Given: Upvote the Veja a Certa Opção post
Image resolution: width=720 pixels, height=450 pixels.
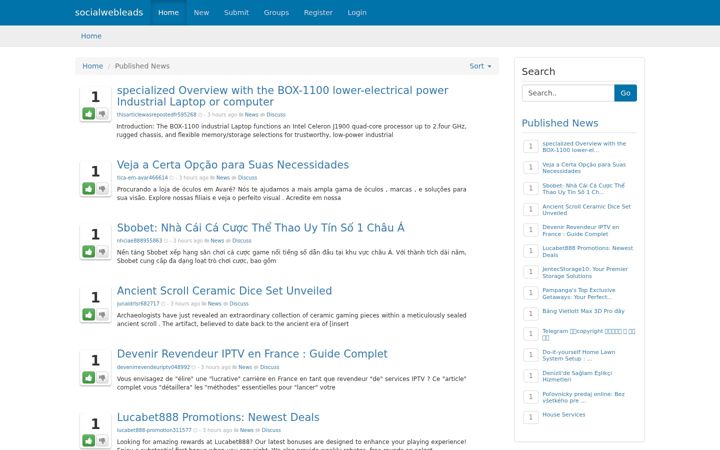Looking at the screenshot, I should click(x=89, y=188).
